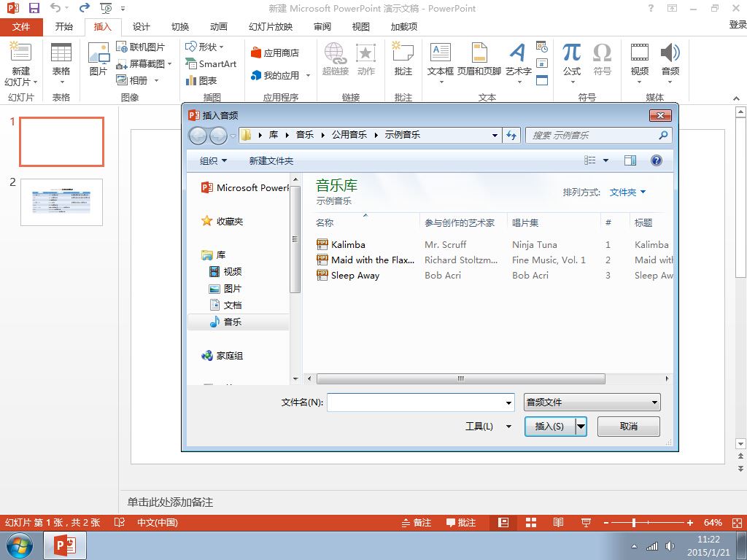The width and height of the screenshot is (747, 560).
Task: Sign in via the 登录 link
Action: [x=738, y=24]
